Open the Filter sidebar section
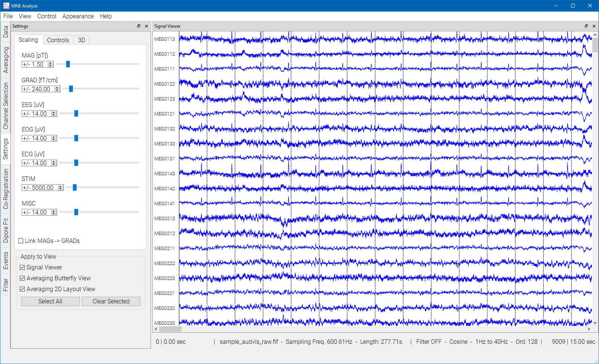599x364 pixels. pos(5,284)
